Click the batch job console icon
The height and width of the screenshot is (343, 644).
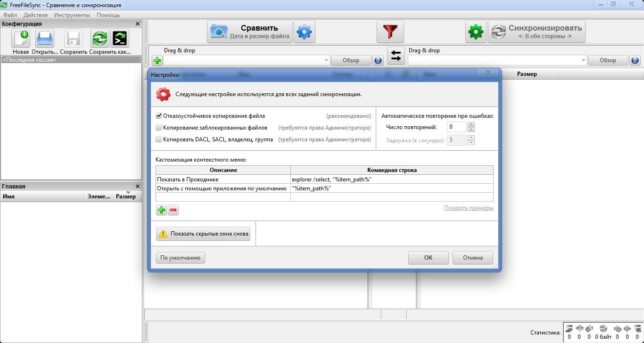(x=120, y=39)
